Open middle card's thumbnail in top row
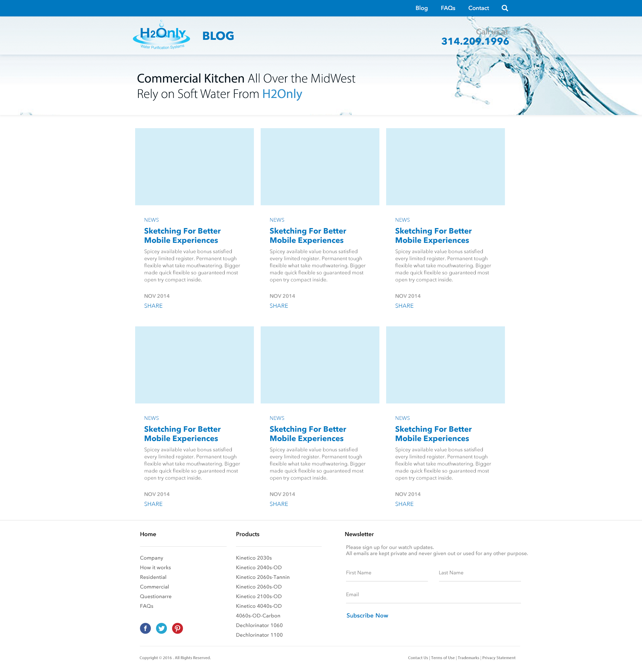Screen dimensions: 642x672 tap(320, 167)
